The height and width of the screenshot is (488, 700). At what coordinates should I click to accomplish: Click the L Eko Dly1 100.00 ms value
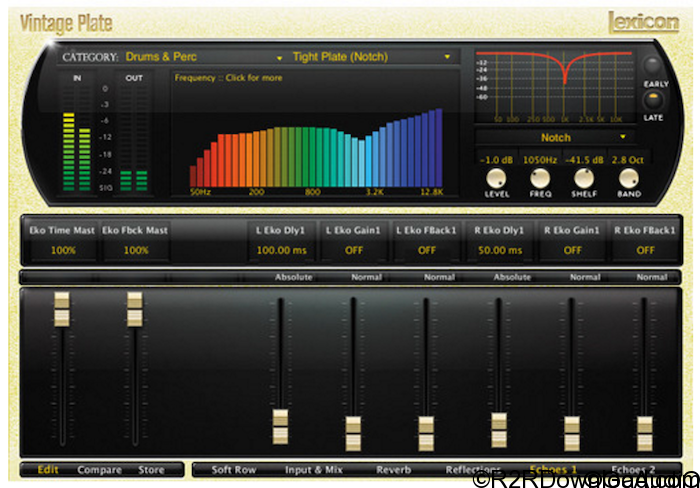tap(281, 250)
